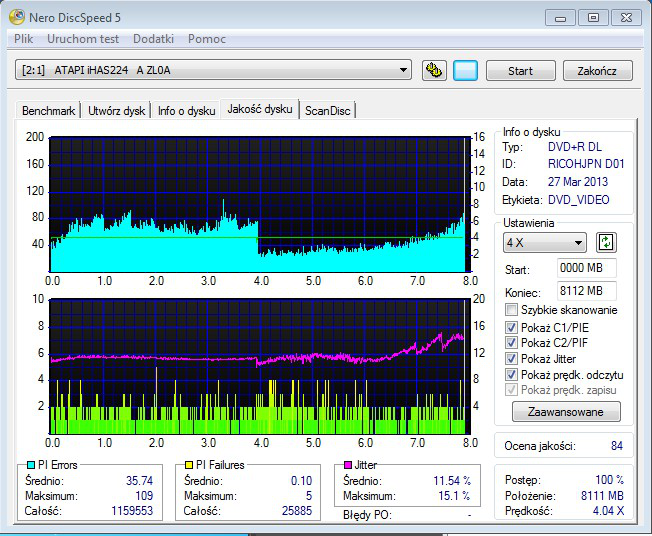Image resolution: width=652 pixels, height=536 pixels.
Task: Click the magenta Jitter legend swatch
Action: tap(348, 465)
